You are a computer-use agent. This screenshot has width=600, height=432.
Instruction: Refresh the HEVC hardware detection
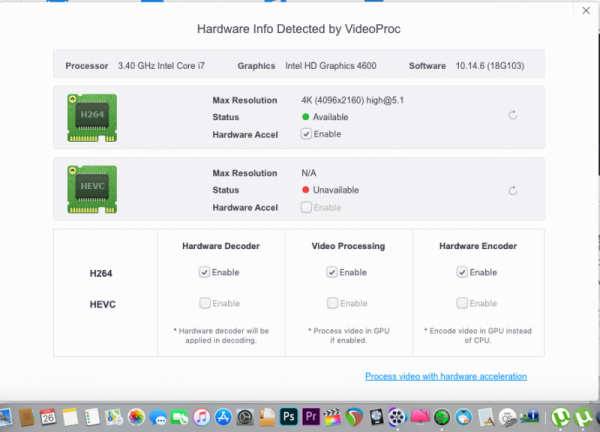513,191
